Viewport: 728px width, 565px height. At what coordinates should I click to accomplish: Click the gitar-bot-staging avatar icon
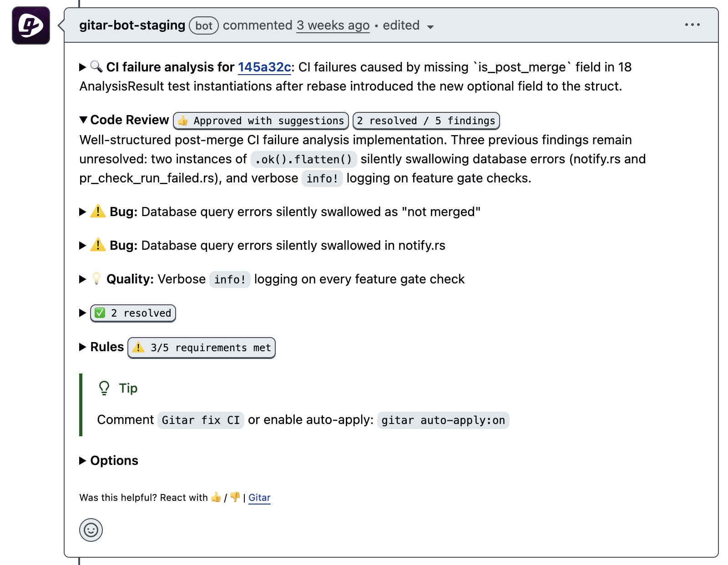[x=31, y=25]
